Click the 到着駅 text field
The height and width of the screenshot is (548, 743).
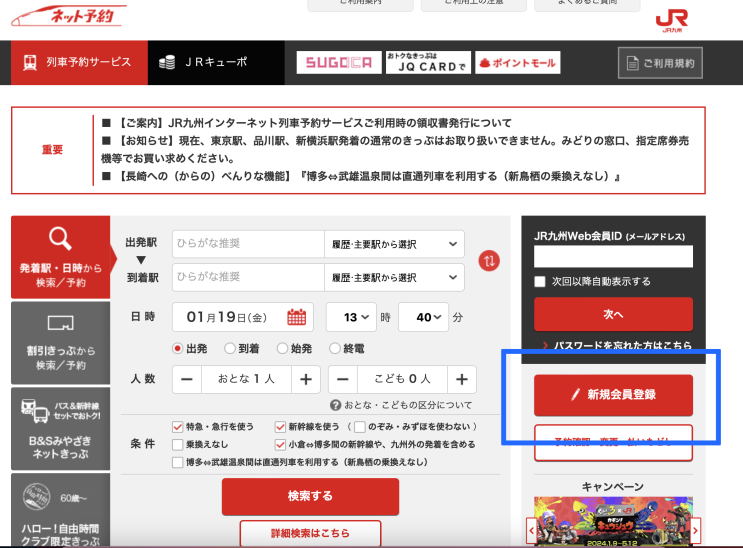tap(248, 277)
